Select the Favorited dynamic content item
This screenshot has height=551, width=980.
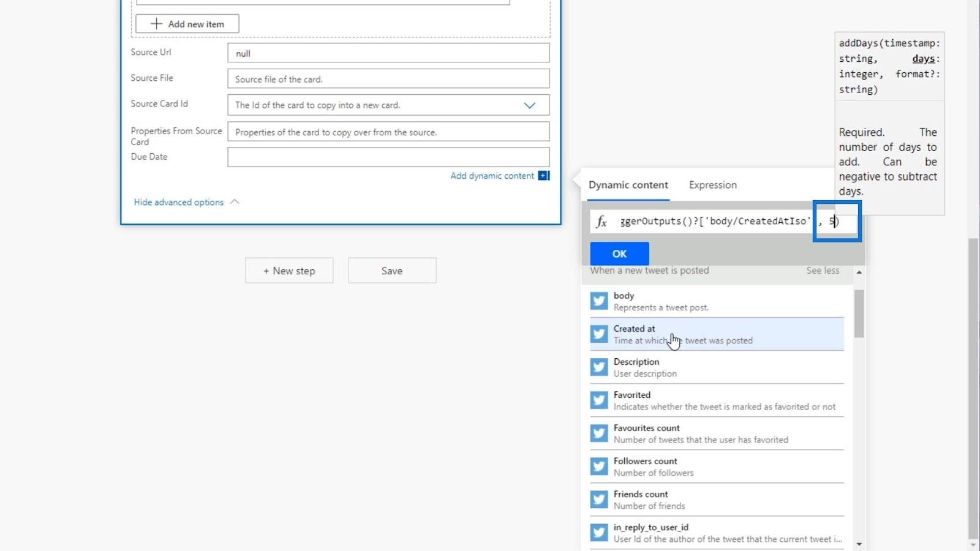(717, 400)
